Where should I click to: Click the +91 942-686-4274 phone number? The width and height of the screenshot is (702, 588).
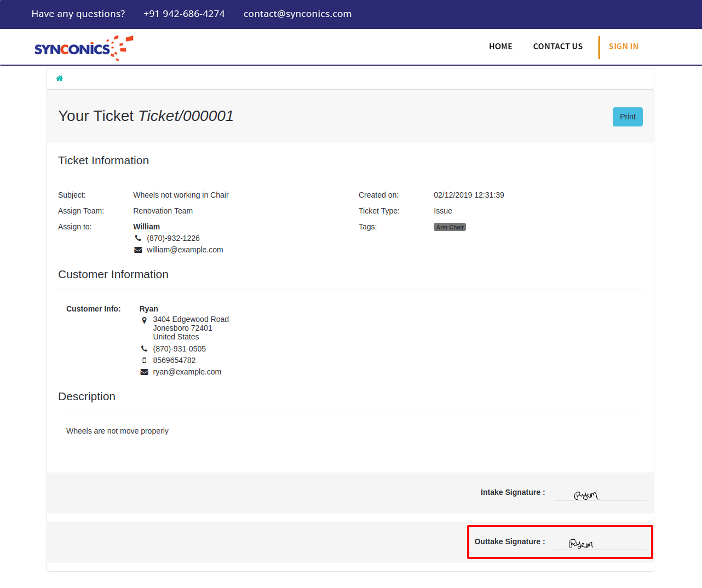[184, 14]
